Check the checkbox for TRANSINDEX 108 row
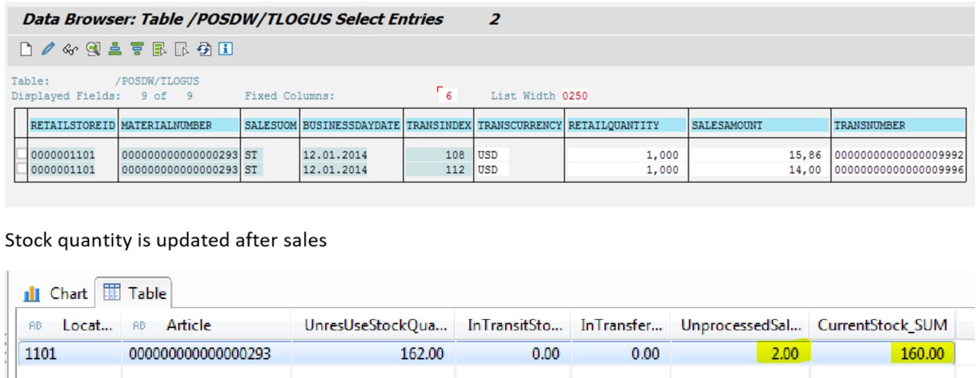This screenshot has height=378, width=980. [23, 155]
